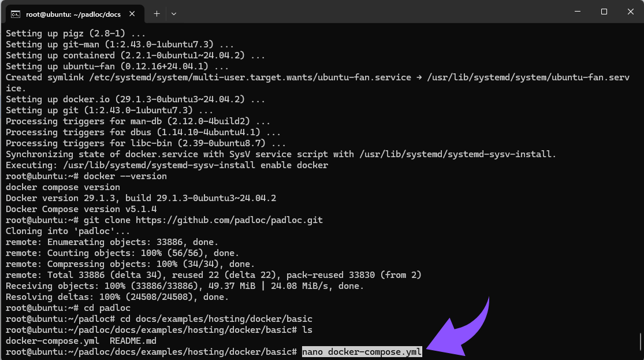Screen dimensions: 644x360
Task: Click the 'Created symlink' line
Action: [x=318, y=83]
